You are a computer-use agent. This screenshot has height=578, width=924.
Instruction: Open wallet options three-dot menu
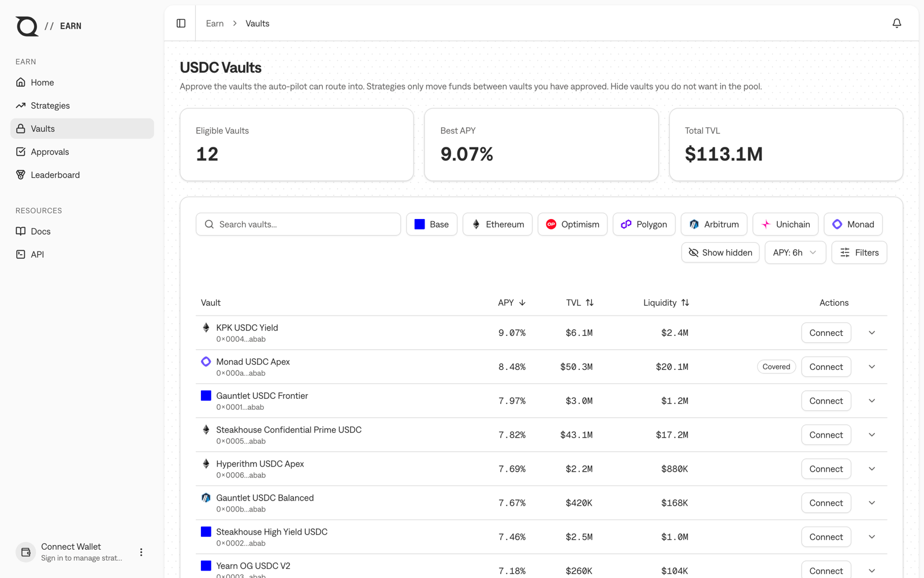(141, 552)
